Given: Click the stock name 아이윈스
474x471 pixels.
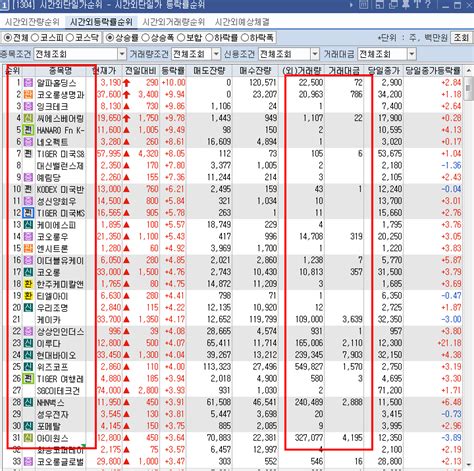Looking at the screenshot, I should point(52,438).
